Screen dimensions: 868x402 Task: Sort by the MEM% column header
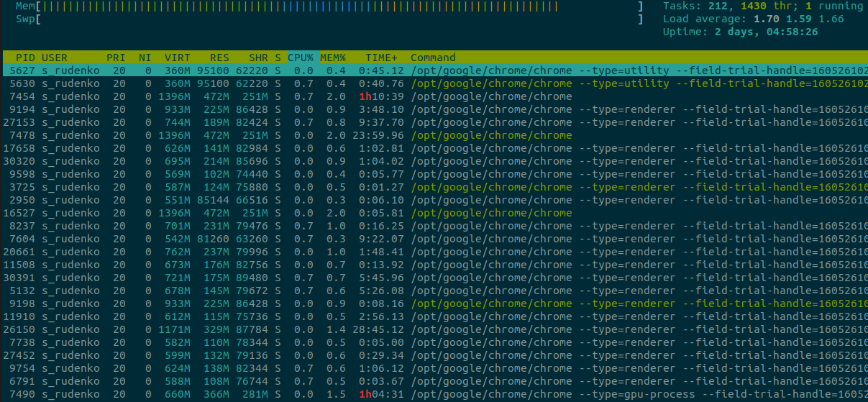coord(333,58)
